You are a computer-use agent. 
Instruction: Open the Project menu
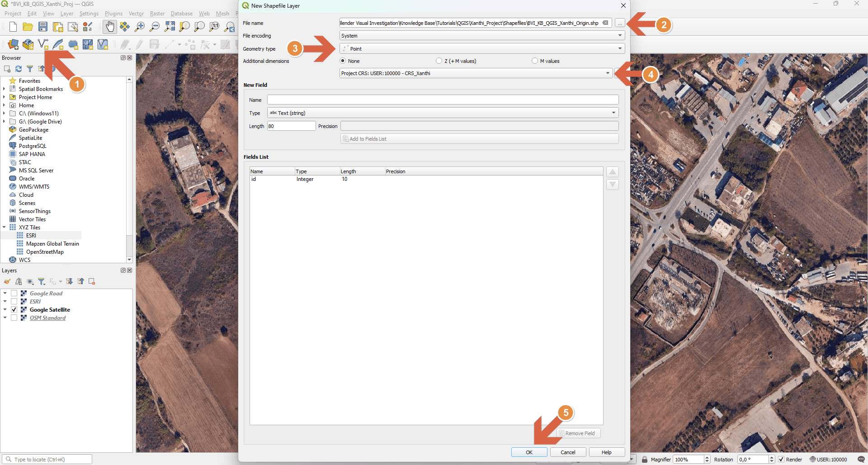13,14
